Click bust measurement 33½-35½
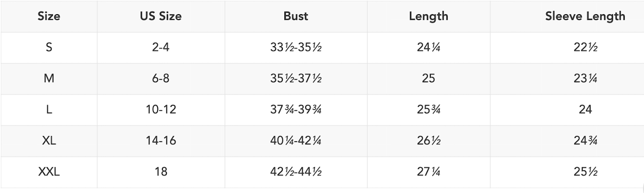 click(296, 48)
